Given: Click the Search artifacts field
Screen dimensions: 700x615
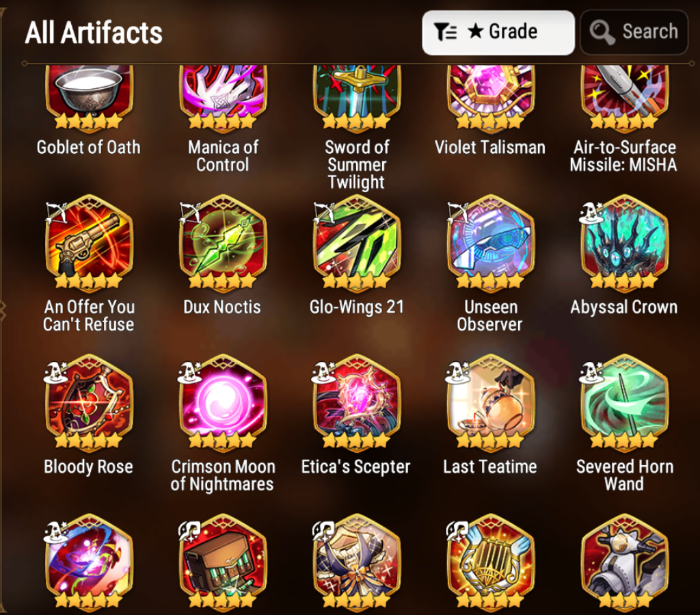Looking at the screenshot, I should click(634, 33).
